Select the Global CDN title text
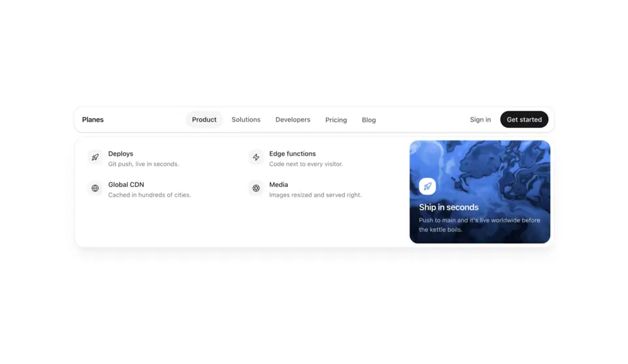This screenshot has width=628, height=364. click(x=126, y=184)
